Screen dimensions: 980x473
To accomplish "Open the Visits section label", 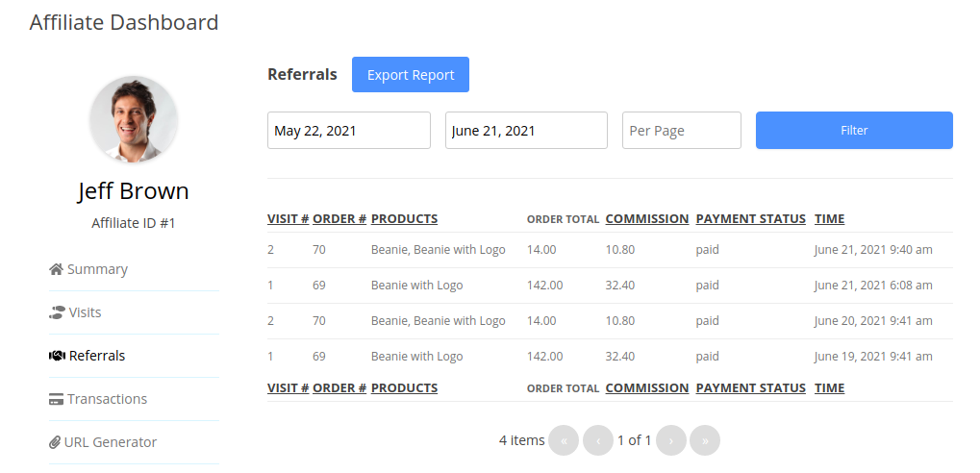I will click(85, 312).
